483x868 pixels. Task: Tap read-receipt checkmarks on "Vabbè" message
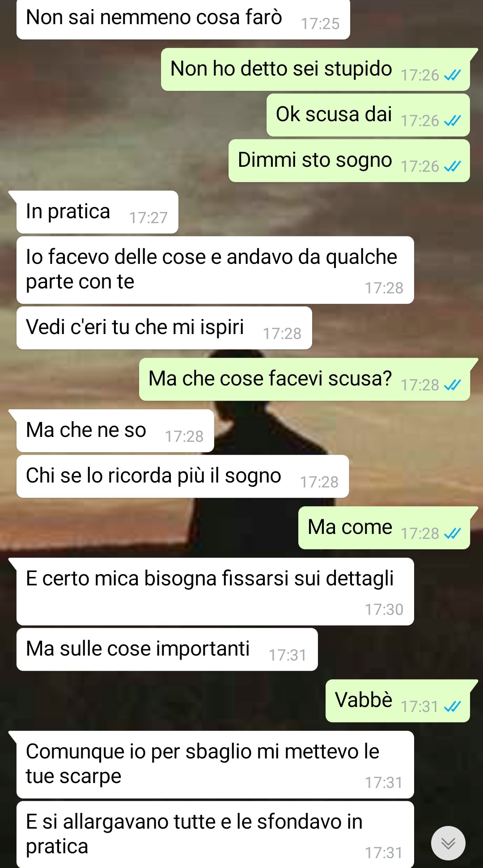coord(452,707)
